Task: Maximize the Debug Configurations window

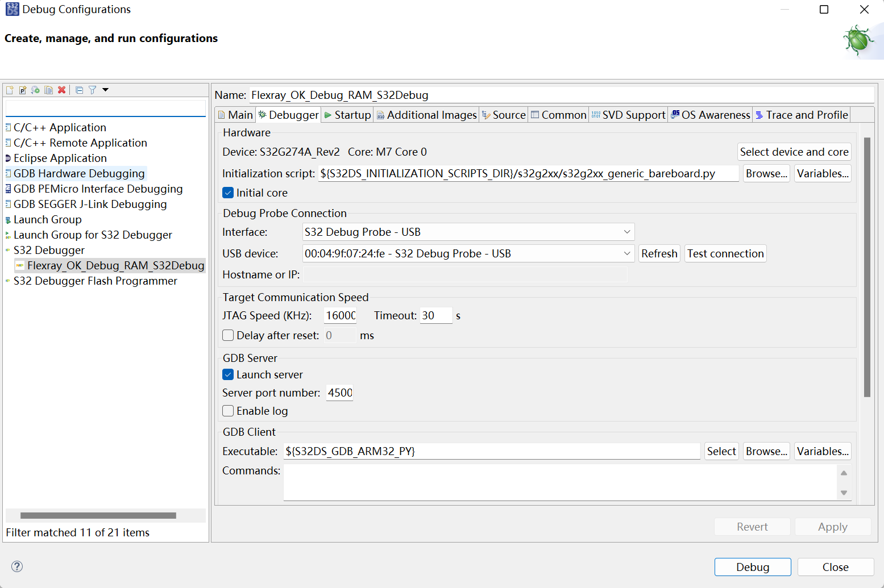Action: coord(824,10)
